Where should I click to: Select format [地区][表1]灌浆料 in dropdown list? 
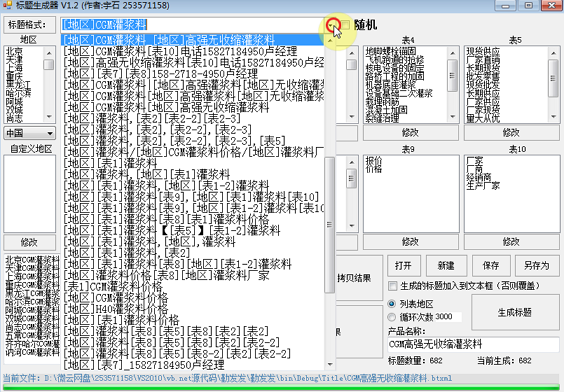click(193, 163)
